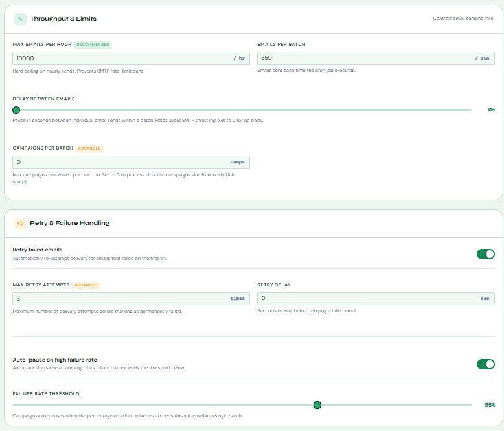Screen dimensions: 504x431
Task: Click the Throughput & Limits pulse icon
Action: click(x=20, y=19)
